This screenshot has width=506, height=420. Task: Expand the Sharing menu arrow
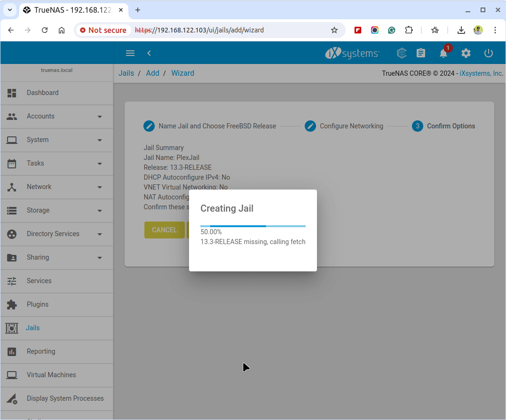(100, 258)
